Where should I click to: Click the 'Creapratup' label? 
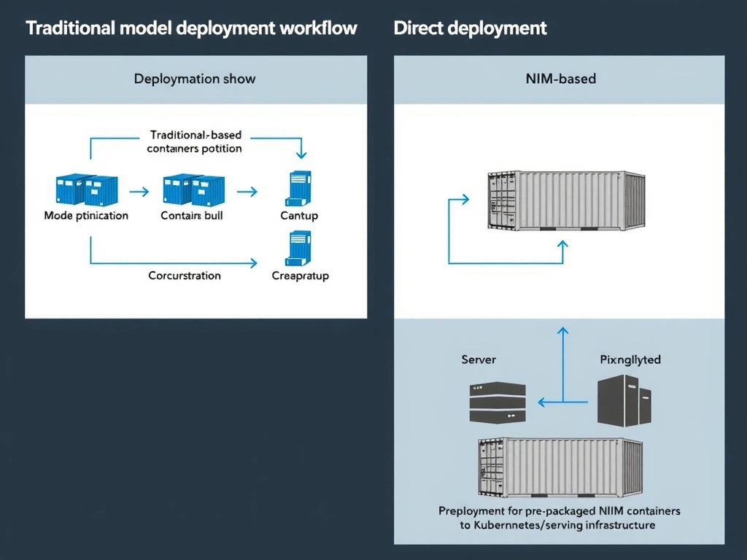[300, 276]
